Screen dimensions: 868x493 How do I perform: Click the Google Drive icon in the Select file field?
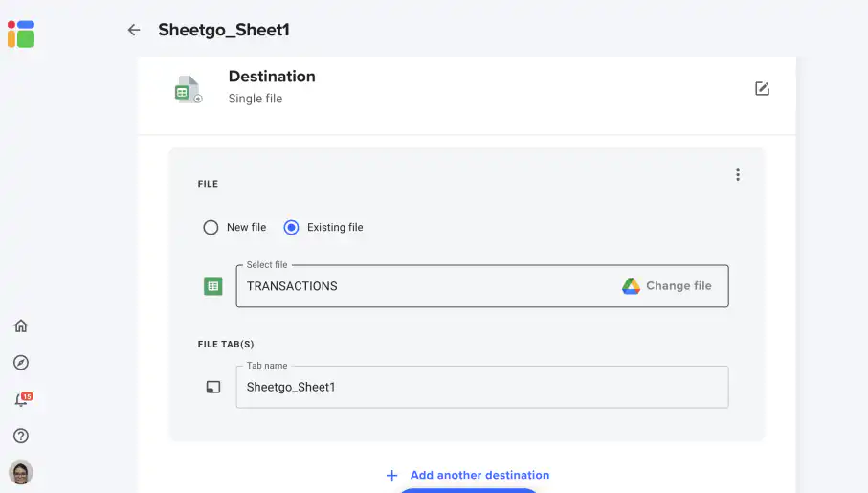tap(631, 286)
